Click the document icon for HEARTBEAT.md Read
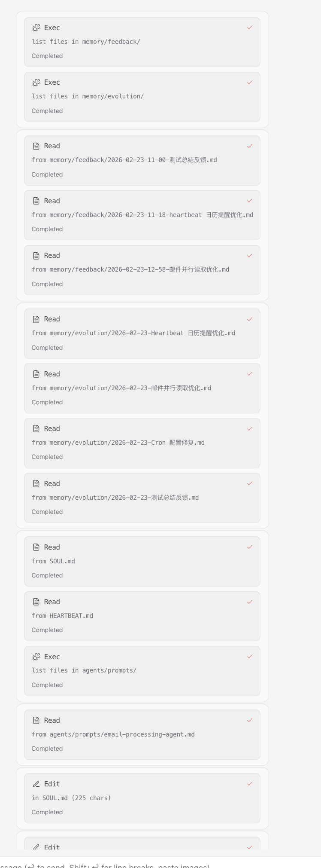The image size is (321, 868). pos(36,602)
